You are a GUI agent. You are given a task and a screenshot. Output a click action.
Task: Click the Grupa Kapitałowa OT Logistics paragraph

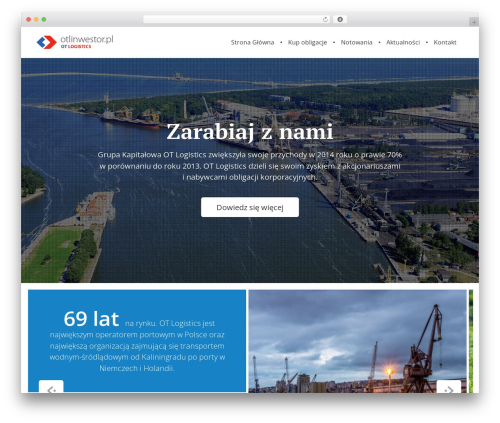tap(250, 166)
